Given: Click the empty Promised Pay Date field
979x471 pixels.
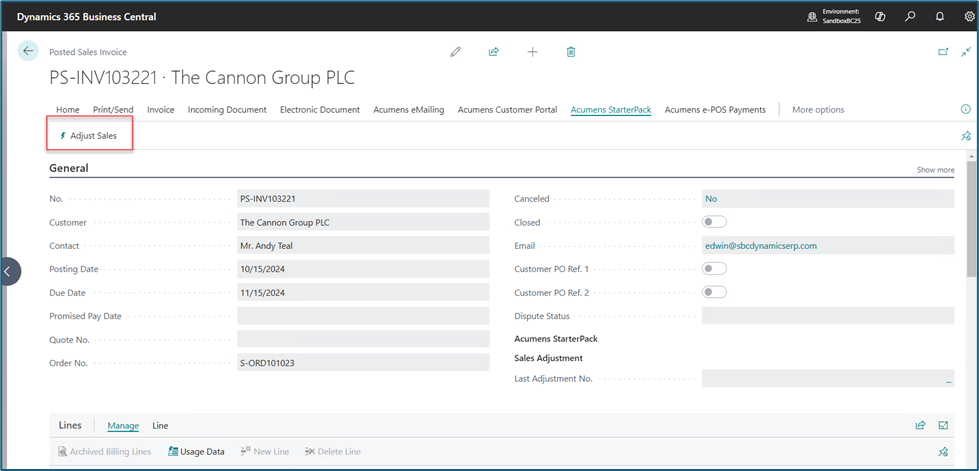Looking at the screenshot, I should click(363, 315).
